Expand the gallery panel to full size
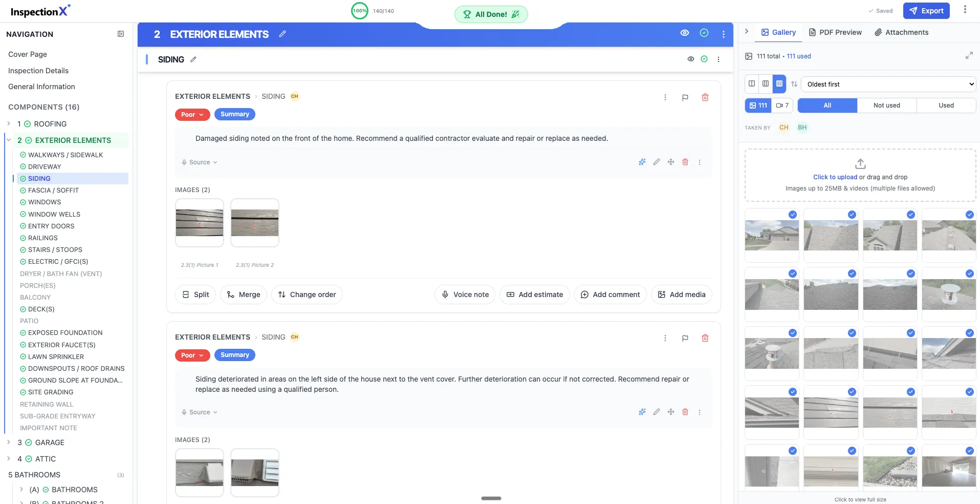The width and height of the screenshot is (980, 504). (969, 55)
